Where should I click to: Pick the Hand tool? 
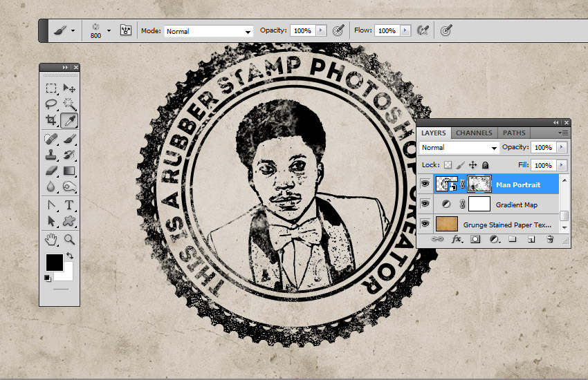51,239
